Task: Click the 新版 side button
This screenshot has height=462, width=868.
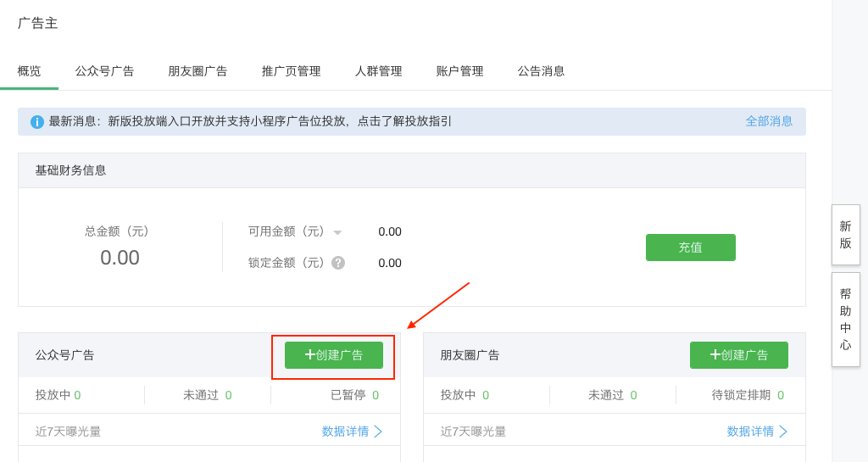Action: [x=845, y=235]
